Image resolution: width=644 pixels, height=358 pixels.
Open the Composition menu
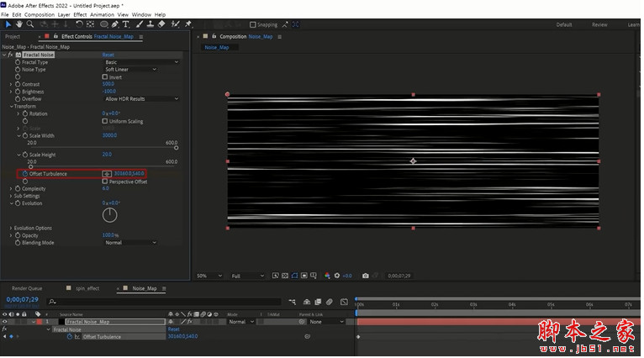click(x=39, y=14)
